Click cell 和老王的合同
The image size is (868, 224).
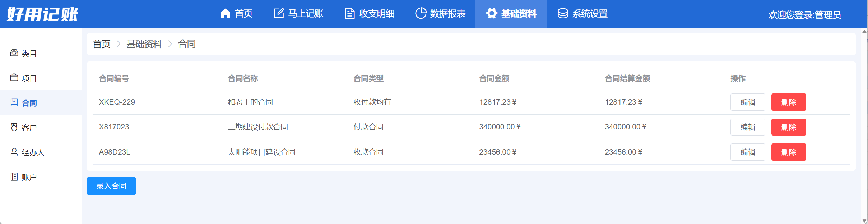click(250, 102)
